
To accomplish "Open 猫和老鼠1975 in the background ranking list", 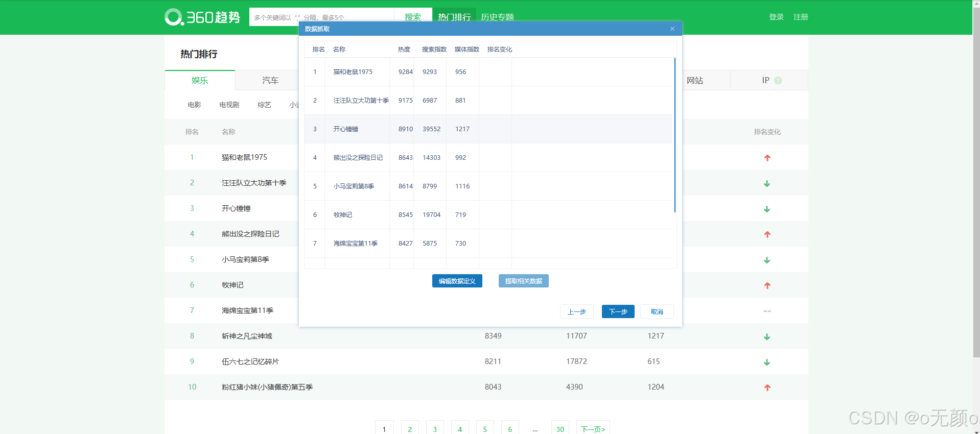I will 244,157.
